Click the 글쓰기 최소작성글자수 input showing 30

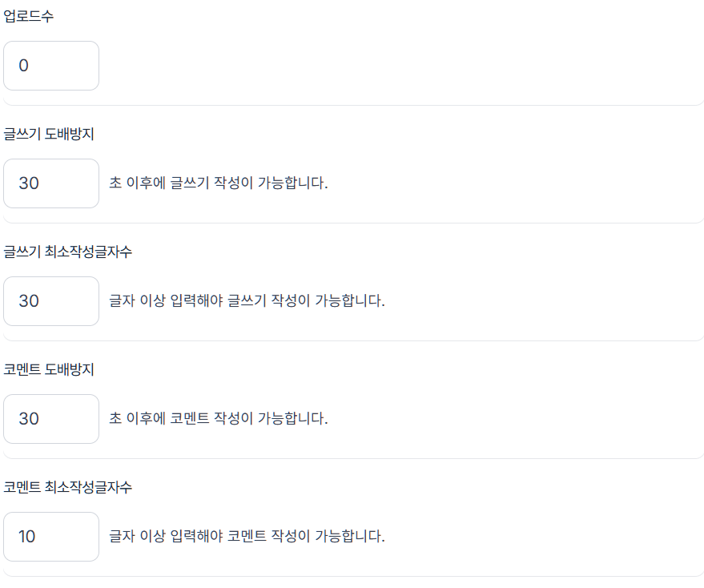click(x=50, y=301)
